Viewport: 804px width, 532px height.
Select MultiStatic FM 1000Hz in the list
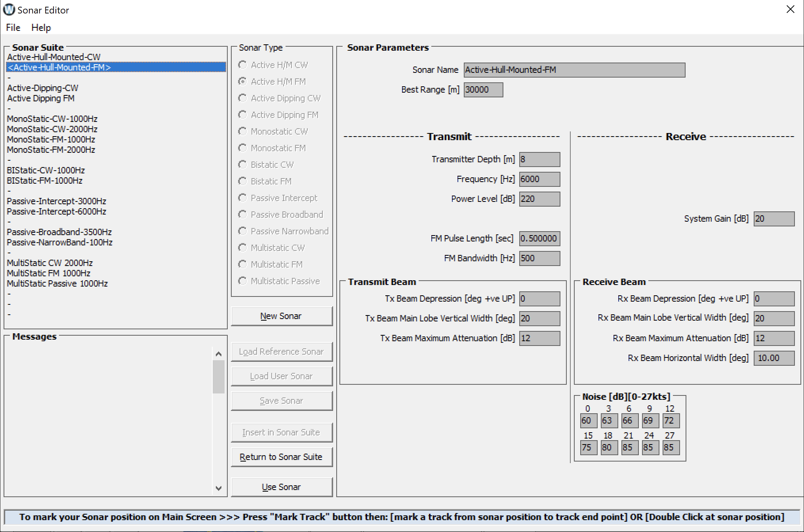tap(116, 273)
